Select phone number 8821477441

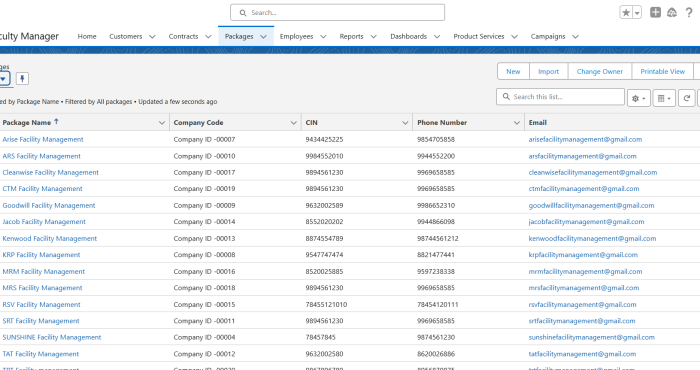[x=436, y=255]
